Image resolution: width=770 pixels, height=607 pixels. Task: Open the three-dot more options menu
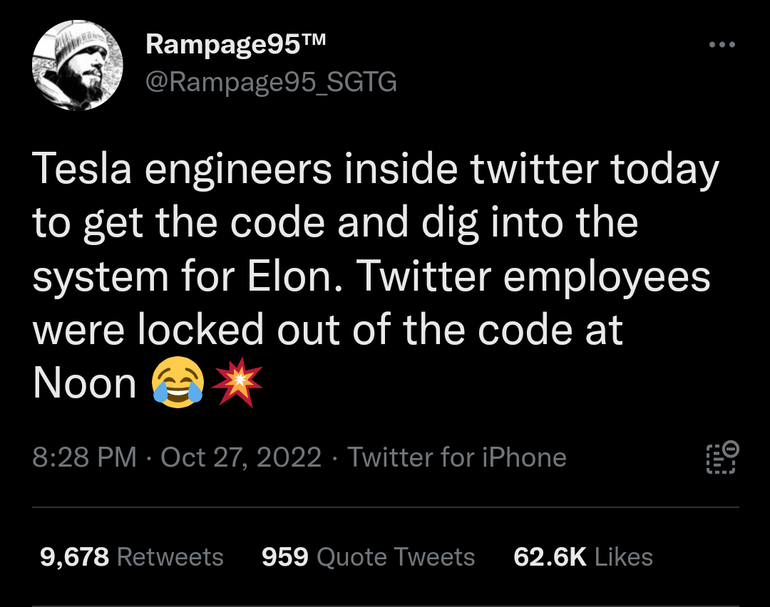coord(720,45)
